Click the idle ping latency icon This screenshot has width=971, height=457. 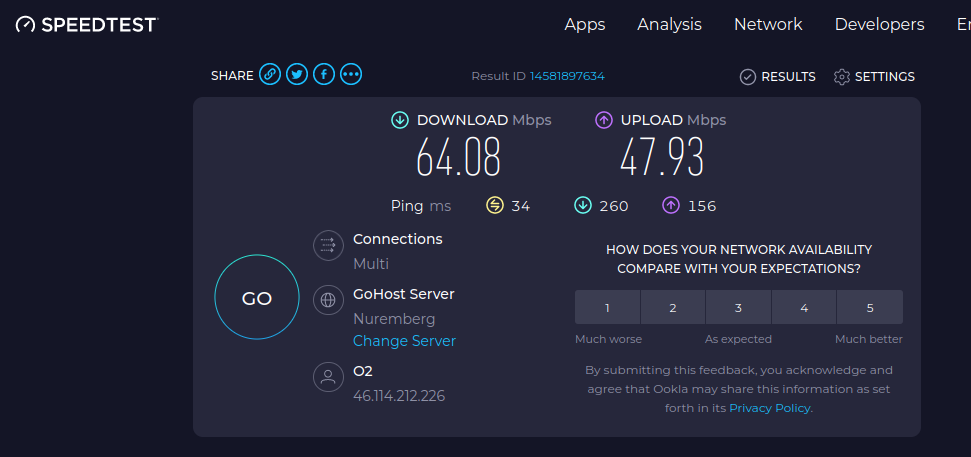tap(495, 206)
